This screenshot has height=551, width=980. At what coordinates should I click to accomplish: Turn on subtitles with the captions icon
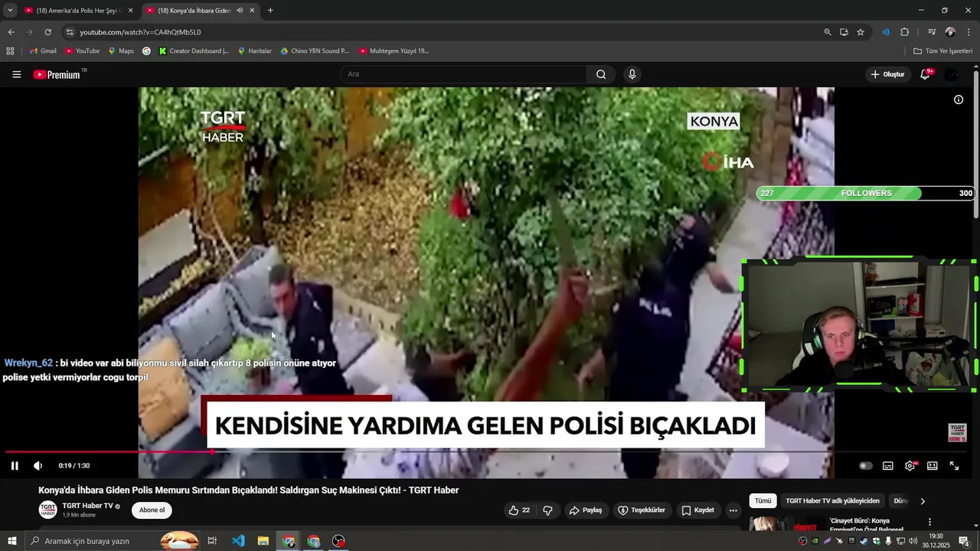888,465
